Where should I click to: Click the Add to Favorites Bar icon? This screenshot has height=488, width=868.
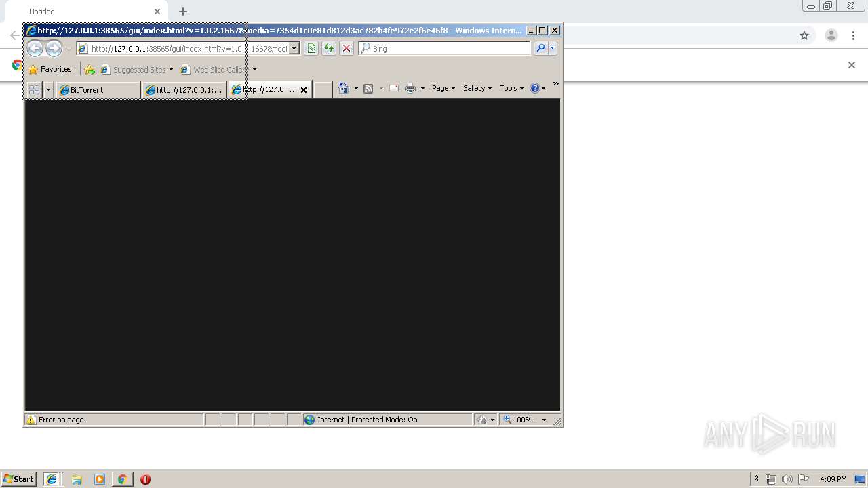click(90, 69)
